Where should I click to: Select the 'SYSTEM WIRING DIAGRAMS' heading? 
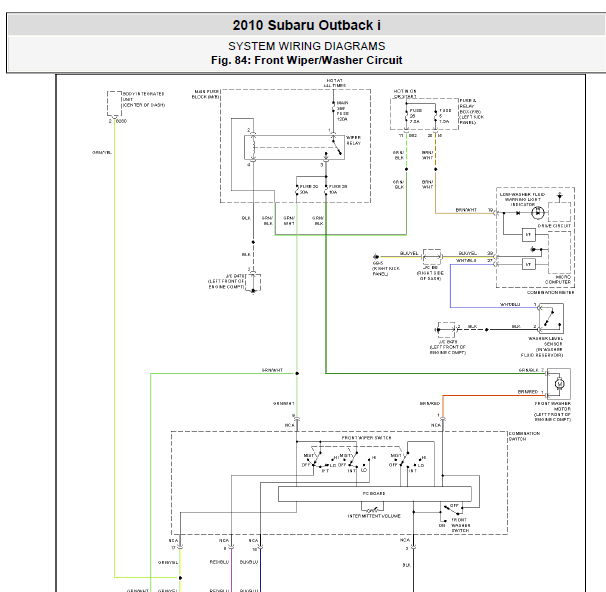(x=306, y=46)
